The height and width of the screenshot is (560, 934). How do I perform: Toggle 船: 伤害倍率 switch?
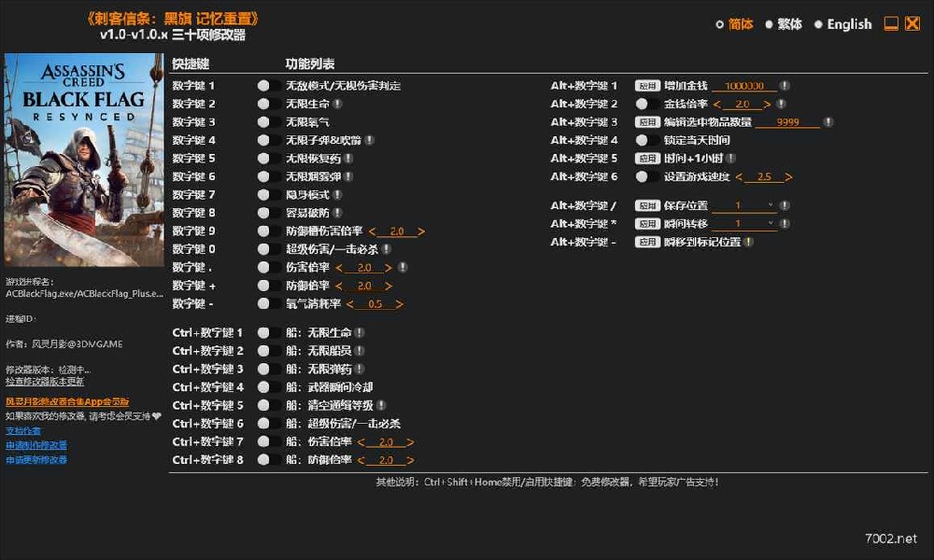[x=269, y=441]
